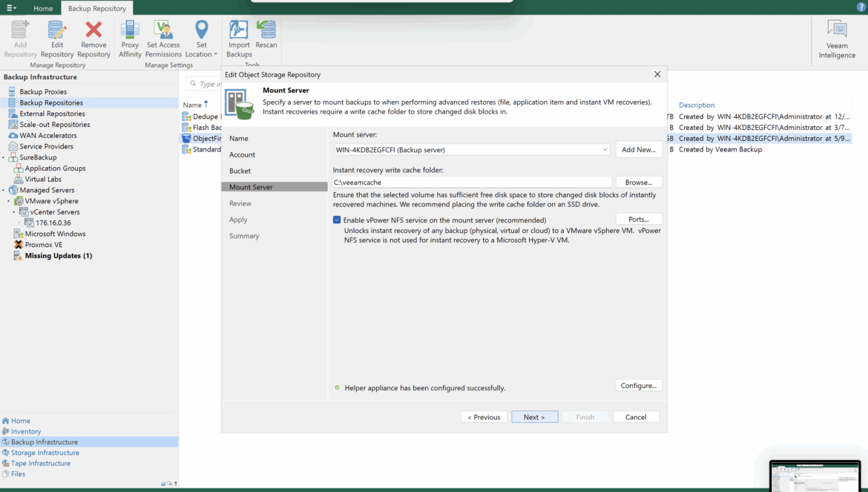Click the Browse... button
This screenshot has height=492, width=868.
[638, 182]
